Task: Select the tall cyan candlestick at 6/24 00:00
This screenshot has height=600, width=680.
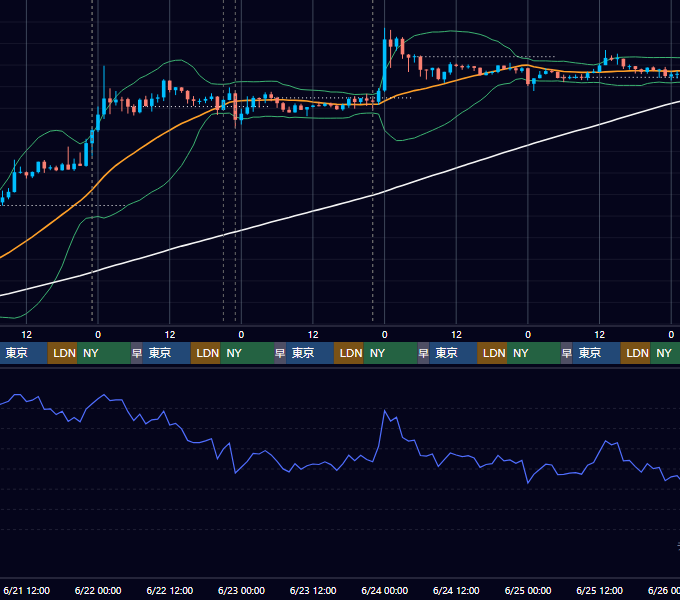Action: coord(385,65)
